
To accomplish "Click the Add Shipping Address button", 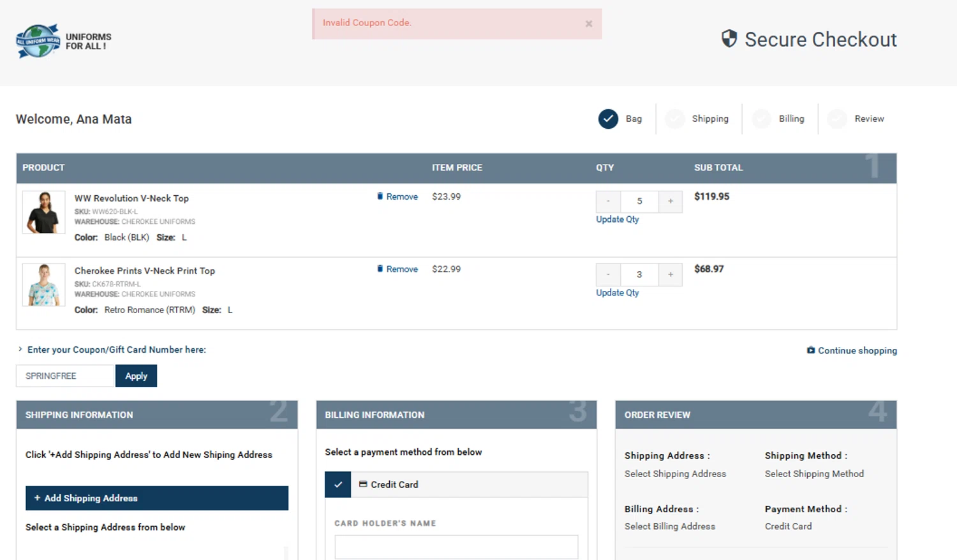I will [x=157, y=498].
